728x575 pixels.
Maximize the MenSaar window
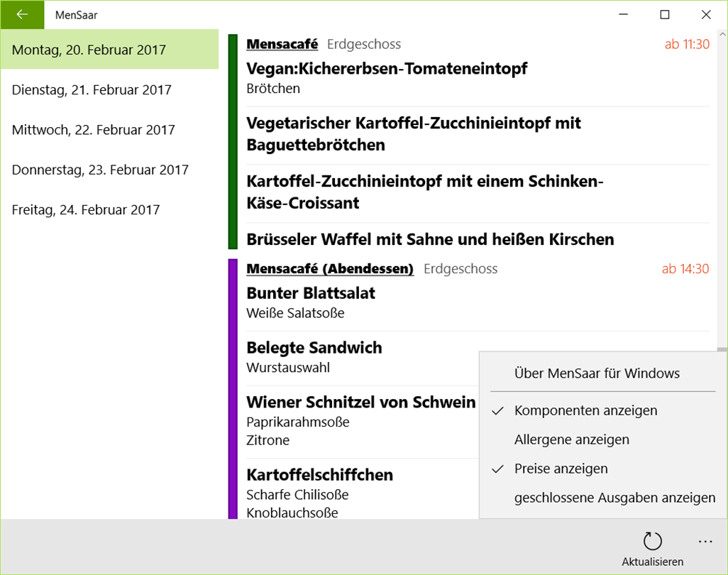pos(665,14)
